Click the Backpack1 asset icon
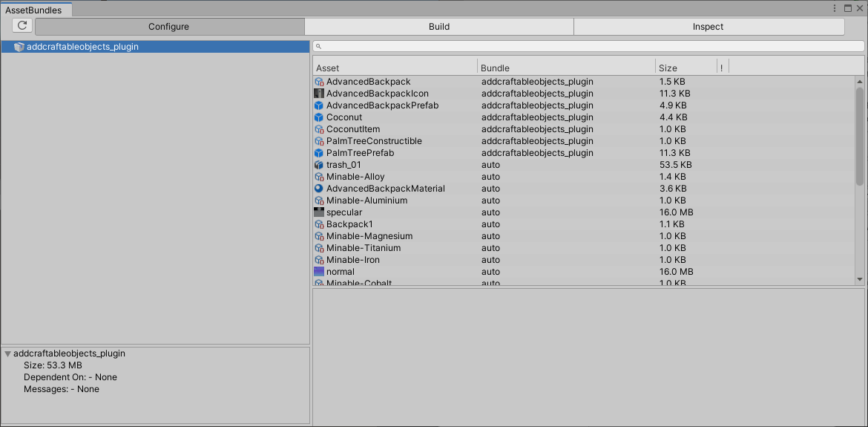This screenshot has width=868, height=427. point(319,224)
